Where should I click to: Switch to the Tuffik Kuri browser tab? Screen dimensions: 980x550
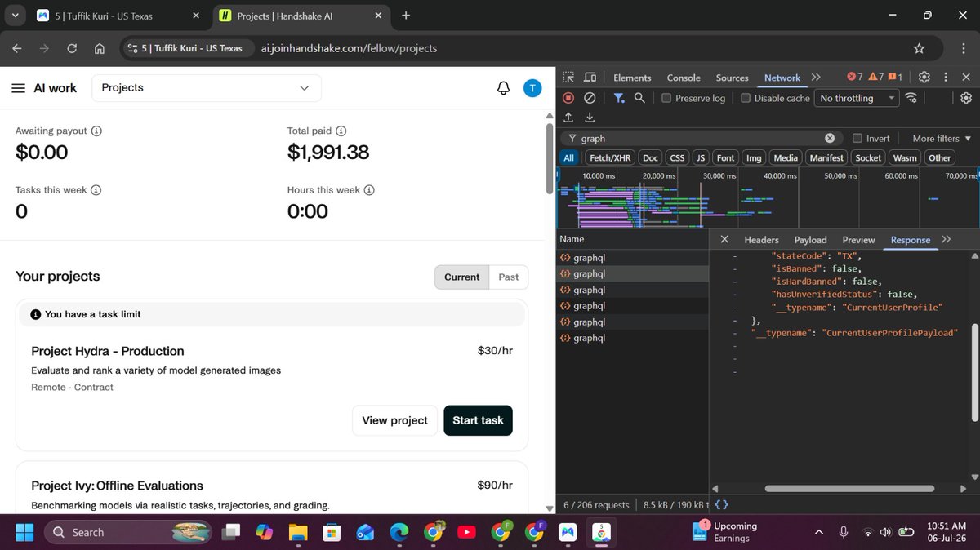pos(118,16)
